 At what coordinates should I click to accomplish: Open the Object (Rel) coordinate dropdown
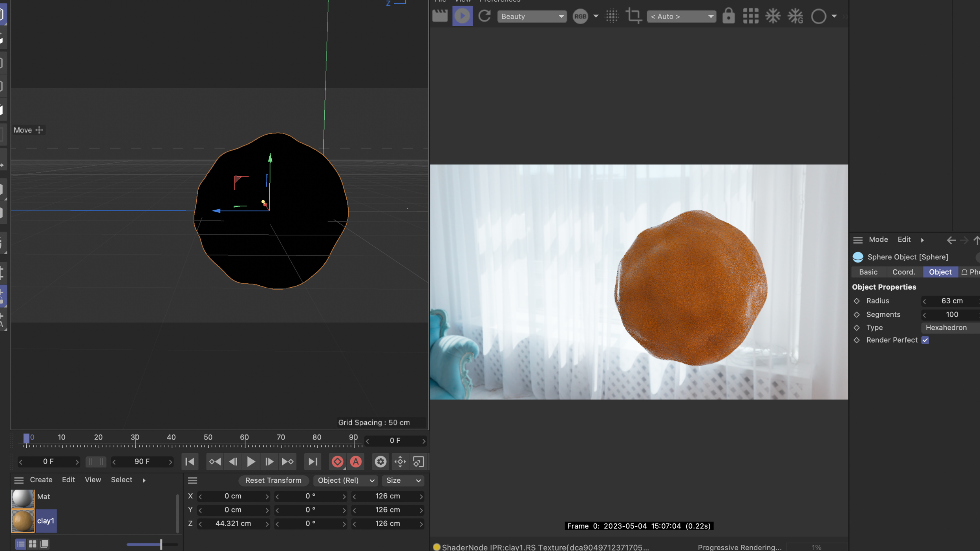coord(345,480)
